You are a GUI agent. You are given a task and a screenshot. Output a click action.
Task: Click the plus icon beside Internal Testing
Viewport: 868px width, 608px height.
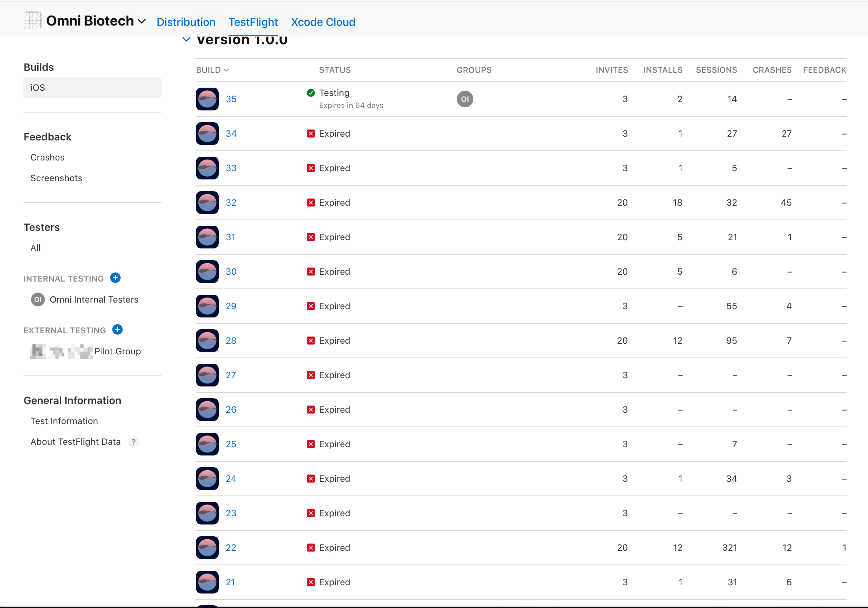(x=115, y=278)
